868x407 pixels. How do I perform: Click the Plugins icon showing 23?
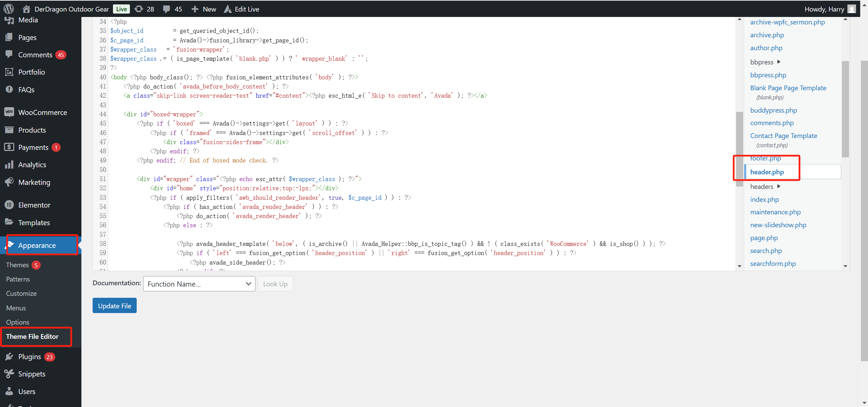pyautogui.click(x=9, y=356)
